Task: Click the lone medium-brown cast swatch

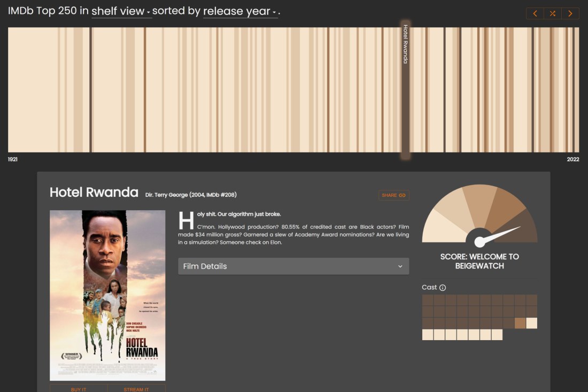Action: coord(520,323)
